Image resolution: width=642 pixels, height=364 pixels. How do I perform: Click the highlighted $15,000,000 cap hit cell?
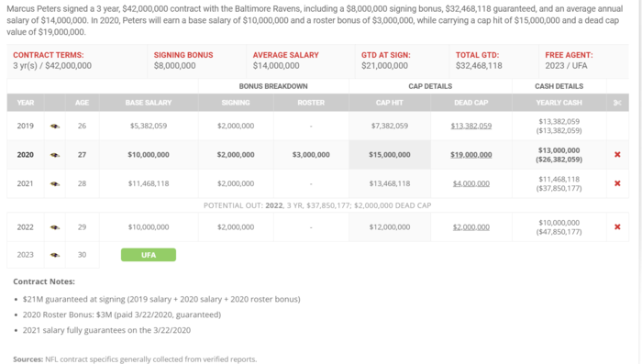(x=390, y=154)
